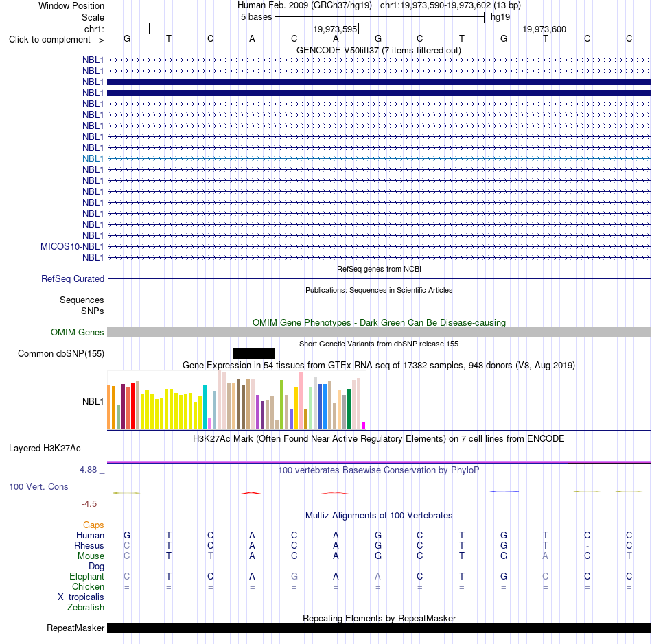Image resolution: width=652 pixels, height=644 pixels.
Task: Click the Rhesus species row label
Action: 89,545
